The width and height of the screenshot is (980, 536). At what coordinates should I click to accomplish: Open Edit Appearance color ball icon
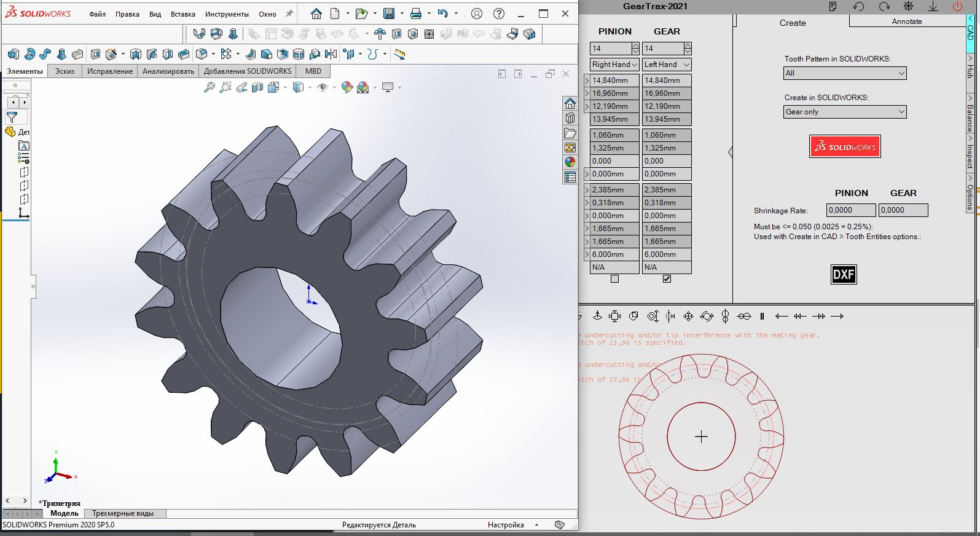click(x=347, y=87)
